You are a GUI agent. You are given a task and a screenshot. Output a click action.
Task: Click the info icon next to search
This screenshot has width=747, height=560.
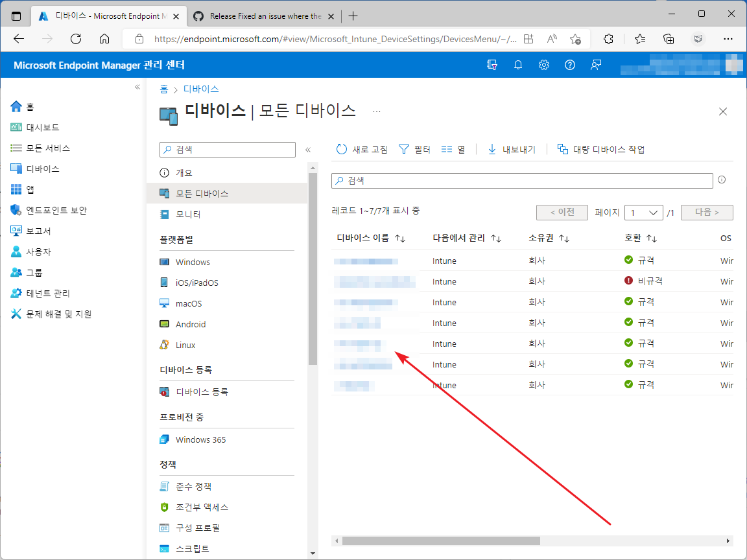tap(722, 180)
